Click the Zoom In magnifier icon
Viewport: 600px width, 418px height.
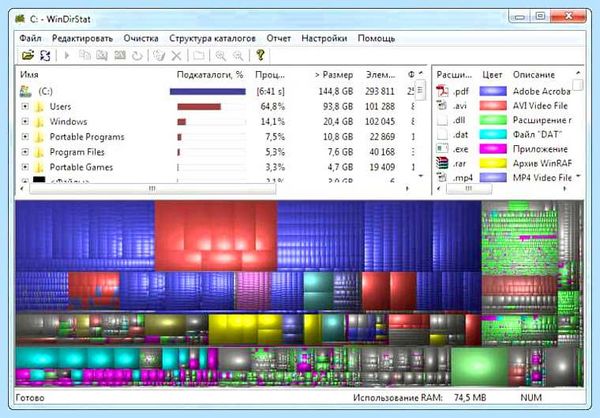pos(220,56)
